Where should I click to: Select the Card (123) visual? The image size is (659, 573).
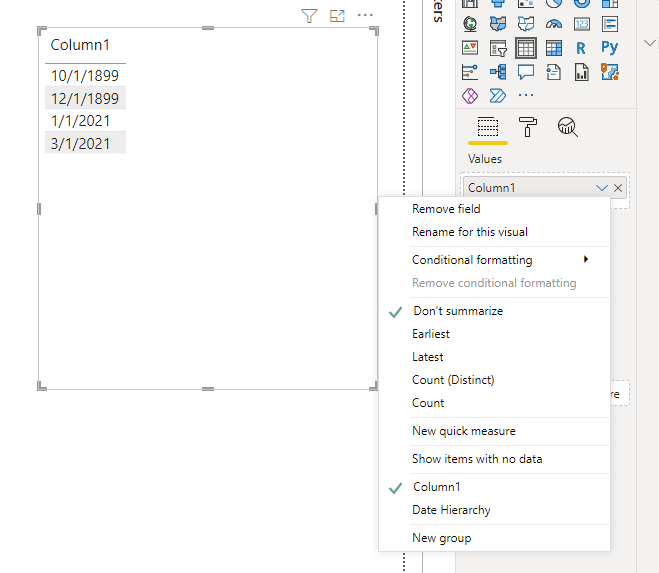point(582,24)
